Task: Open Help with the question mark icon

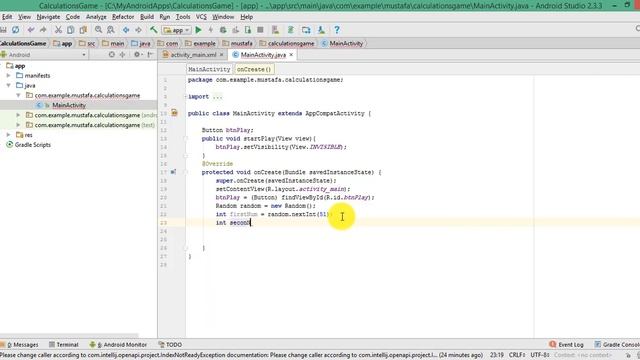Action: 337,30
